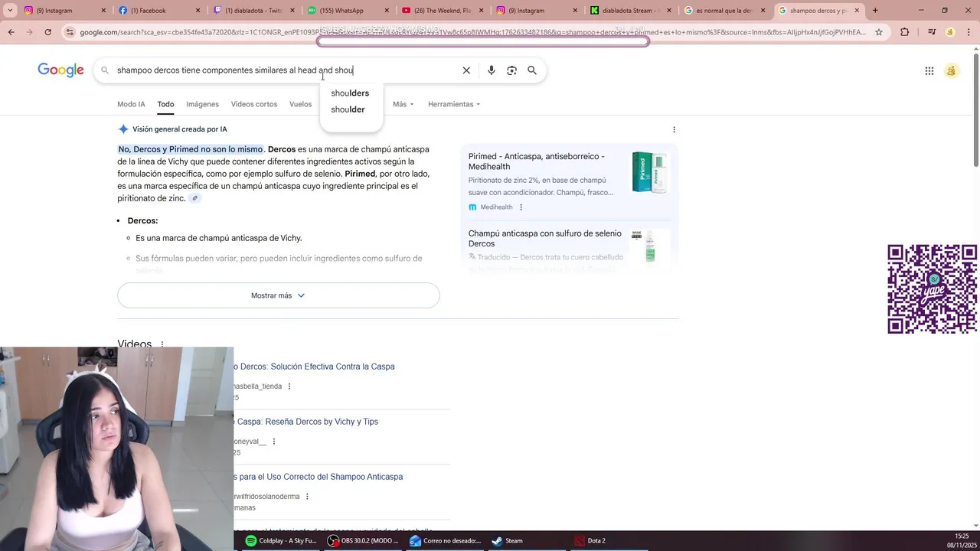Open Spotify Coldplay taskbar item
The width and height of the screenshot is (980, 551).
(x=280, y=541)
